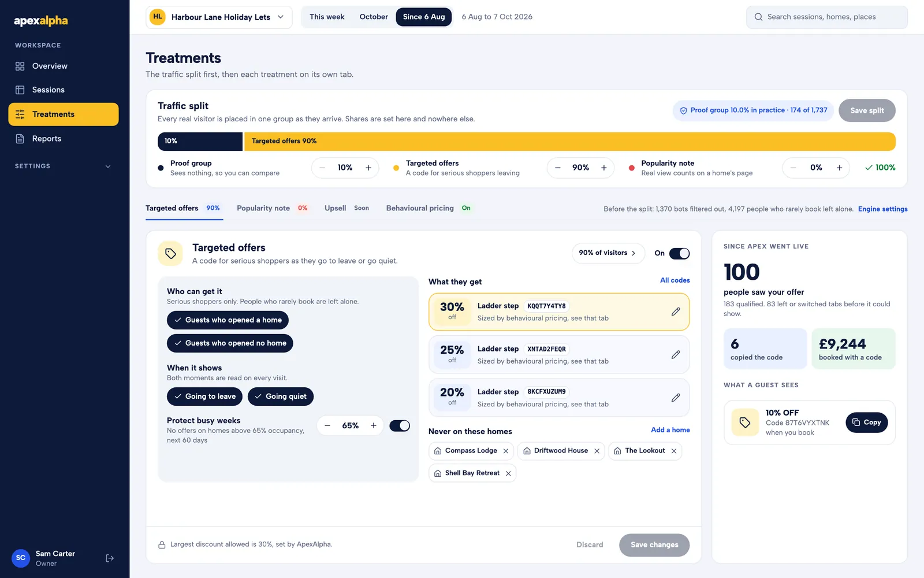Copy the guest offer code
Screen dimensions: 924x578
point(866,423)
